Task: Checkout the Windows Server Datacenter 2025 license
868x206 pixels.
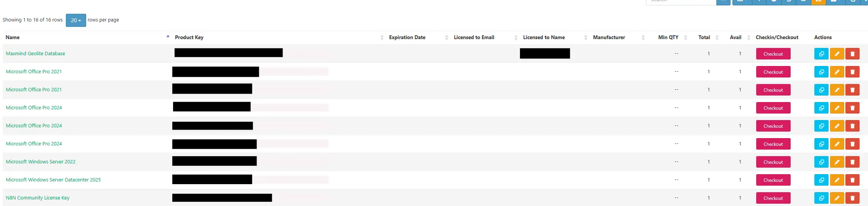Action: click(773, 180)
